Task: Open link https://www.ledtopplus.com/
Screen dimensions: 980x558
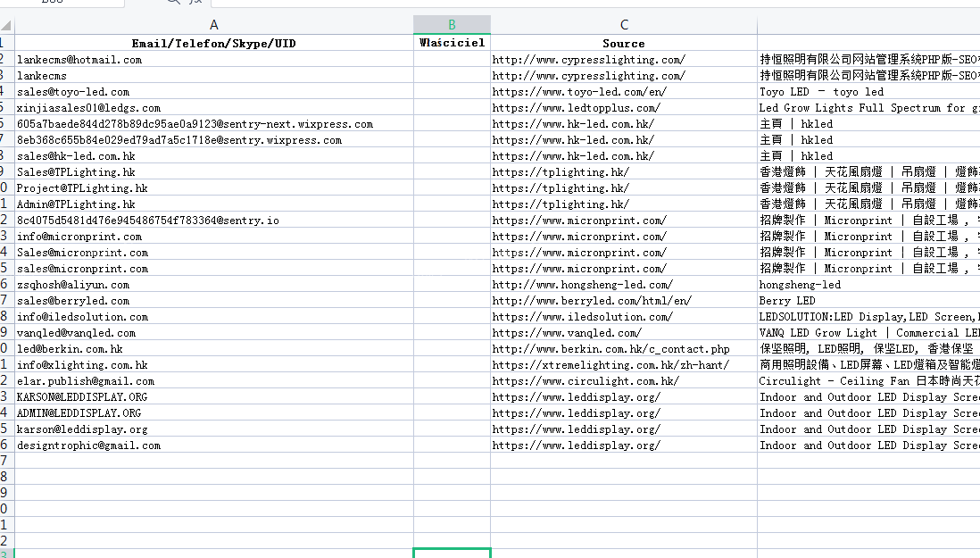Action: pos(577,108)
